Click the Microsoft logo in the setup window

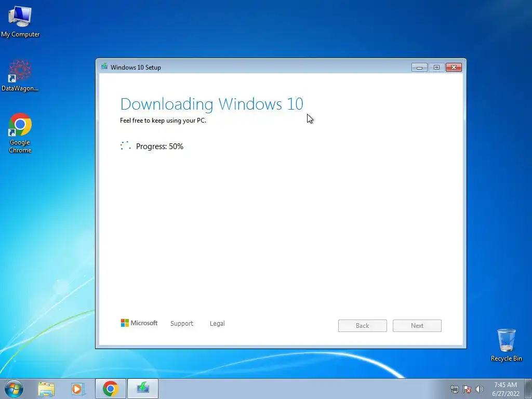pos(139,323)
